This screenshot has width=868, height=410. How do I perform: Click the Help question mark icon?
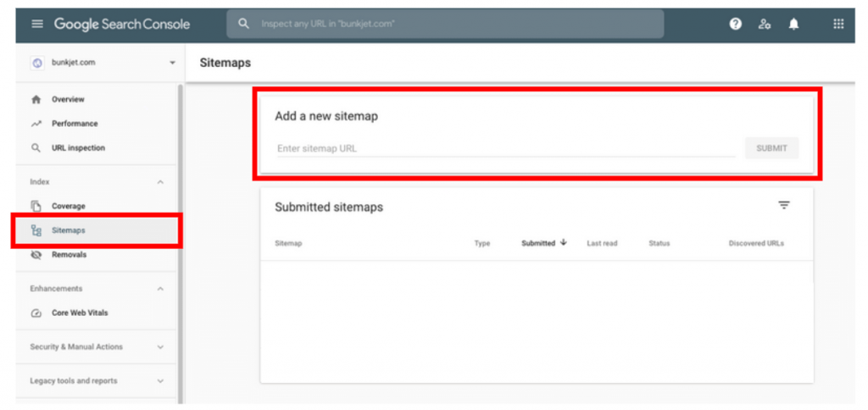coord(736,24)
